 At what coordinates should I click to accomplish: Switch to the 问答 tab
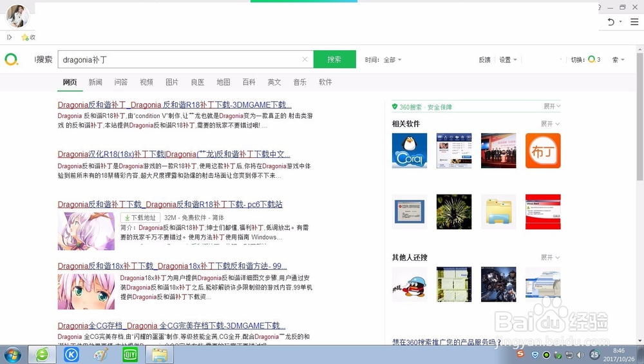121,82
